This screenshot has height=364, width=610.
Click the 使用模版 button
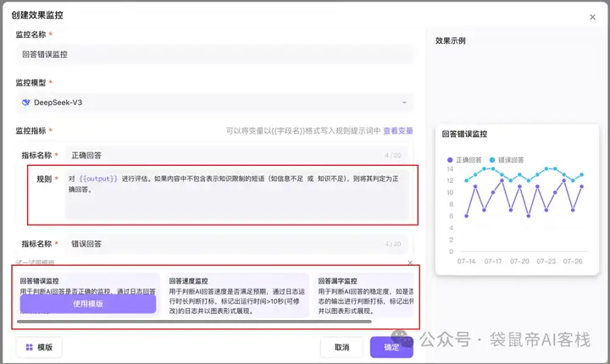[x=88, y=304]
